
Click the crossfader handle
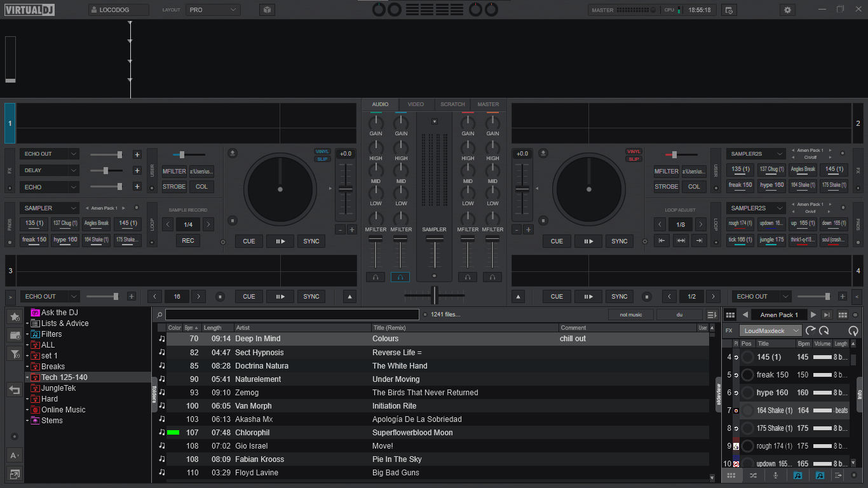435,295
